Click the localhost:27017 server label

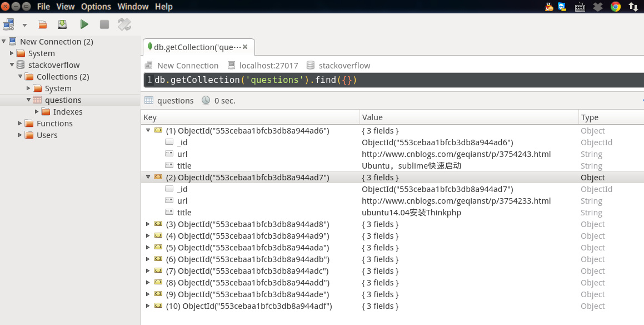[x=268, y=66]
